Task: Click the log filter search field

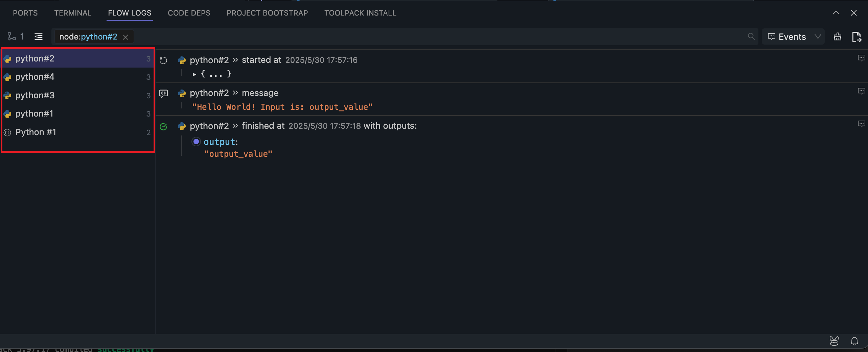Action: point(440,36)
